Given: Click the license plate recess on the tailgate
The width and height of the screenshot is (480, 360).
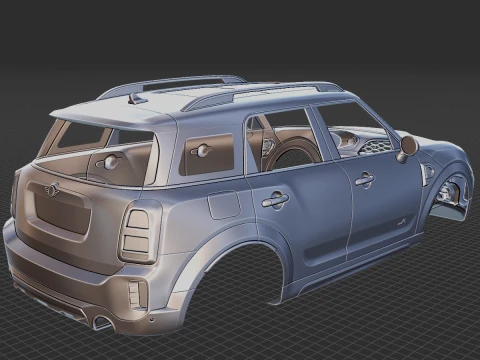Looking at the screenshot, I should 63,213.
